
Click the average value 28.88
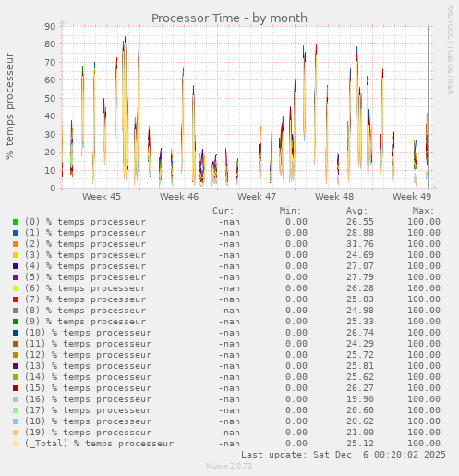pyautogui.click(x=360, y=233)
